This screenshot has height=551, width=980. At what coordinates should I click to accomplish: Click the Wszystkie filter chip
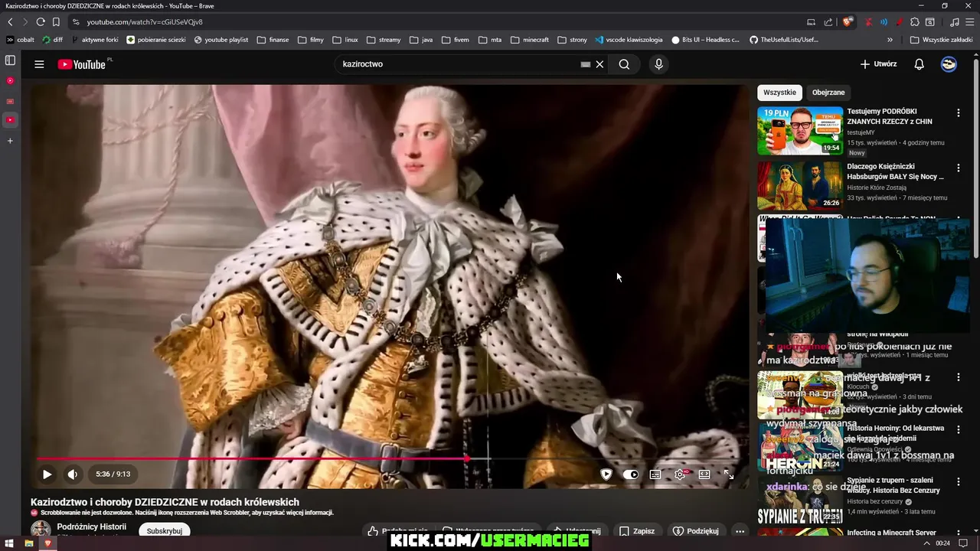(x=779, y=93)
